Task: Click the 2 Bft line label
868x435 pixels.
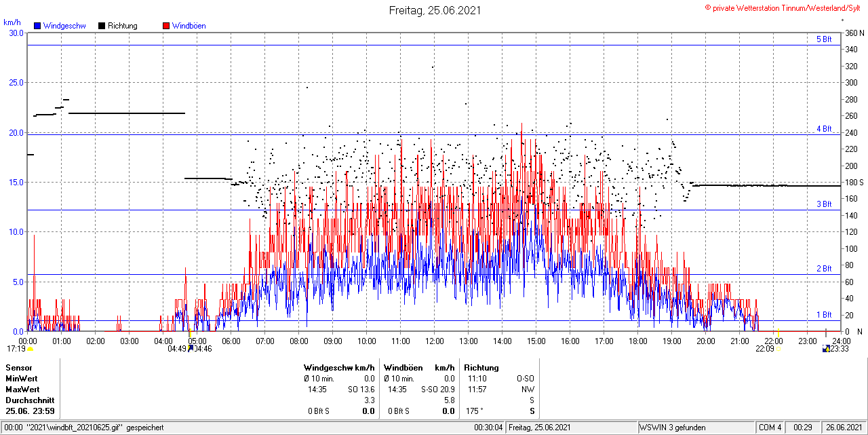Action: (x=824, y=269)
